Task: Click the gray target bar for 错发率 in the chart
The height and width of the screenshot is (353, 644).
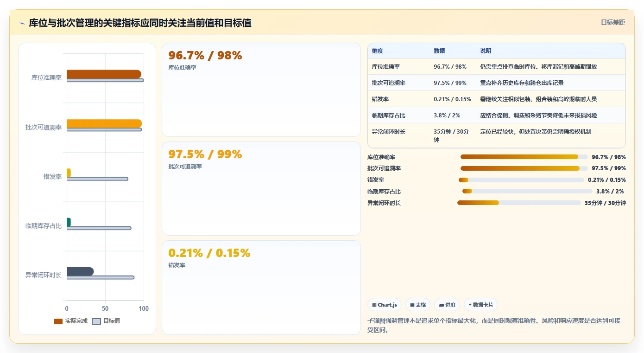Action: click(97, 179)
